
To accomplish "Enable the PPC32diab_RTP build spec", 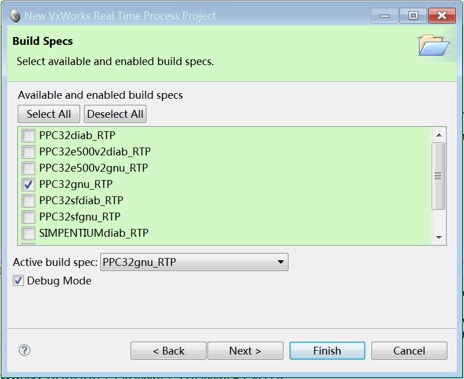I will [x=28, y=136].
